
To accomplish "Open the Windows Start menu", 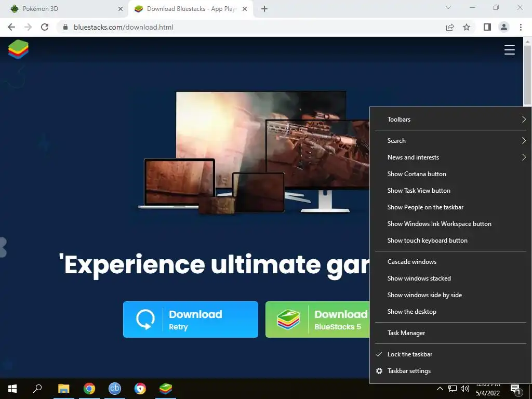I will point(12,389).
